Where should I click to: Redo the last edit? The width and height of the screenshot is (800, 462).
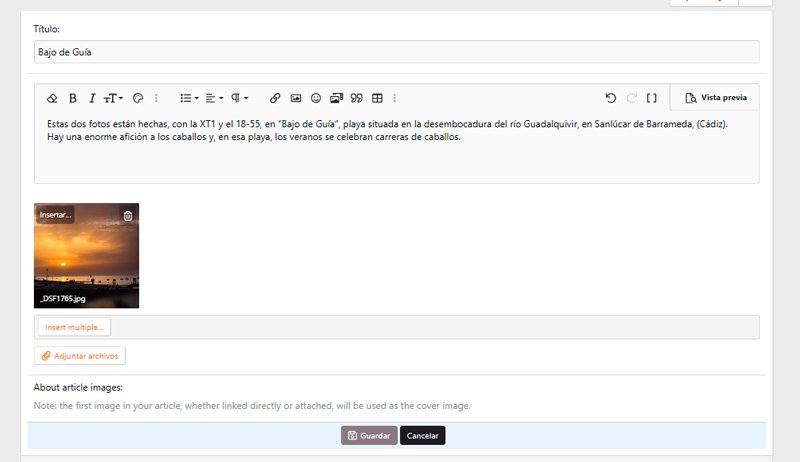[x=632, y=98]
